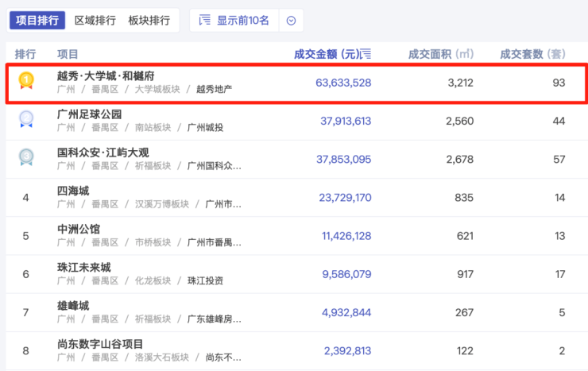Click the sort icon beside 成交金额 header
This screenshot has height=371, width=588.
pos(366,54)
